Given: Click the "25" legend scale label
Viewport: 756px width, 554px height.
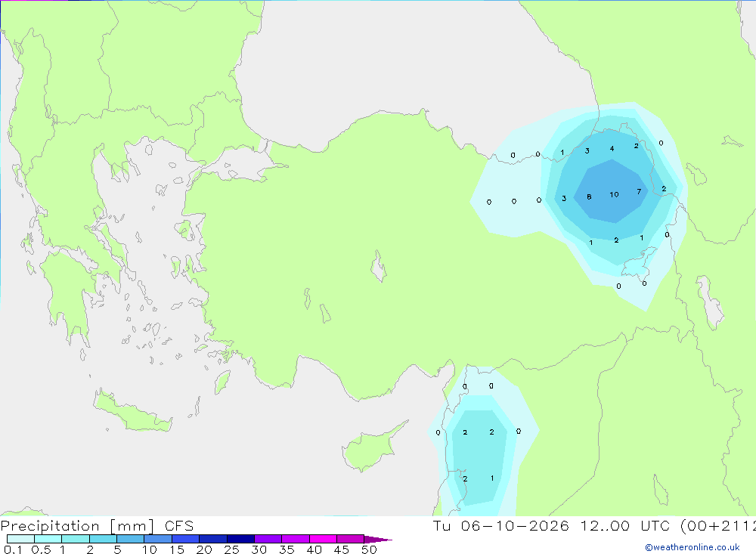Looking at the screenshot, I should click(x=232, y=549).
